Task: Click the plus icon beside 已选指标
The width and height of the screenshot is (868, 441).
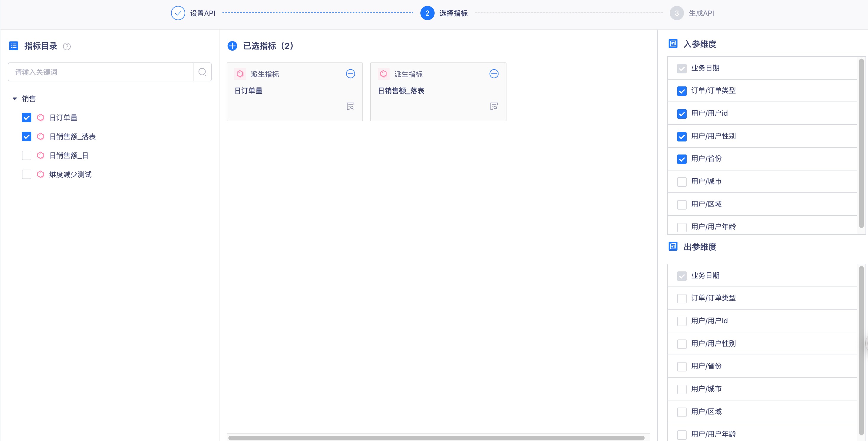Action: point(232,46)
